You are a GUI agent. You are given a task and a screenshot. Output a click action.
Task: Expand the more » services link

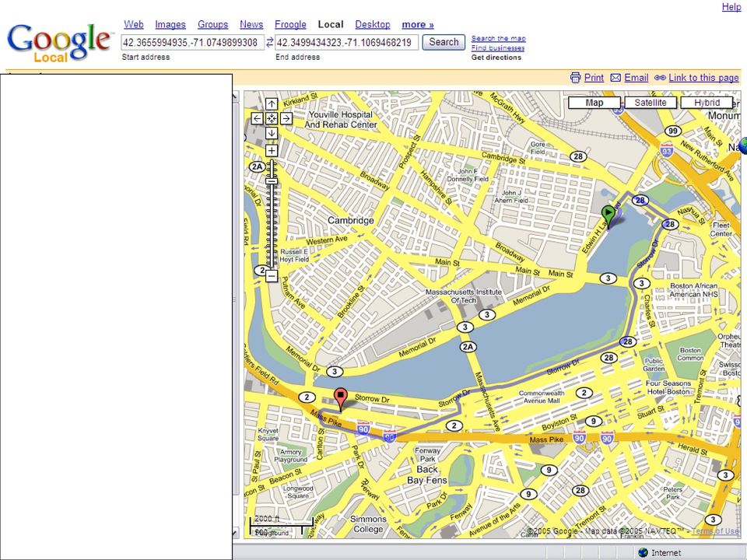point(418,24)
